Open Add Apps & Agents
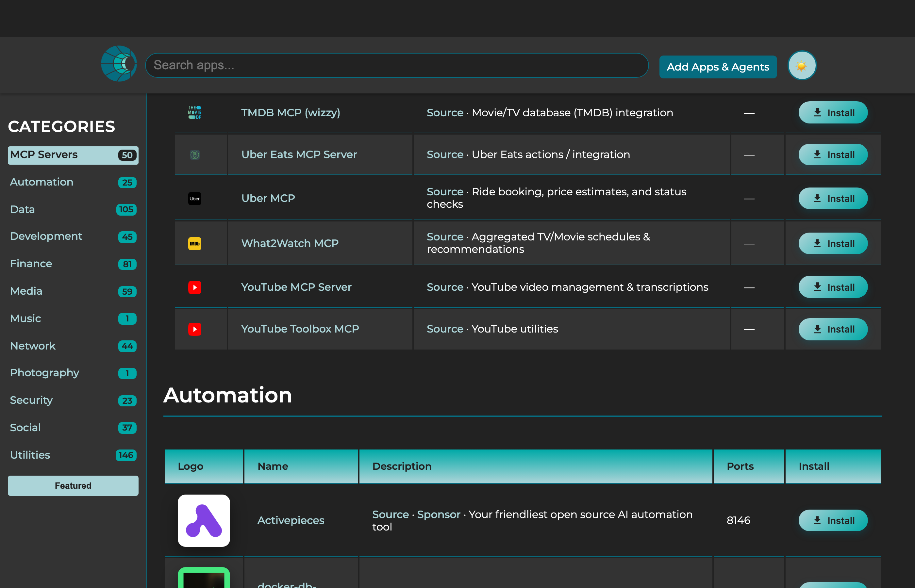The width and height of the screenshot is (915, 588). (x=718, y=67)
